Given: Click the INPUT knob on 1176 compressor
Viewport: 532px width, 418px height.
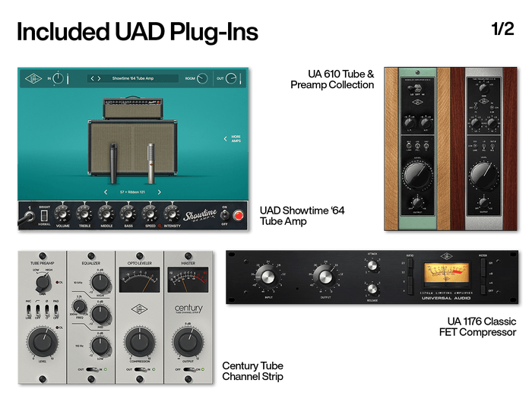Looking at the screenshot, I should 267,277.
